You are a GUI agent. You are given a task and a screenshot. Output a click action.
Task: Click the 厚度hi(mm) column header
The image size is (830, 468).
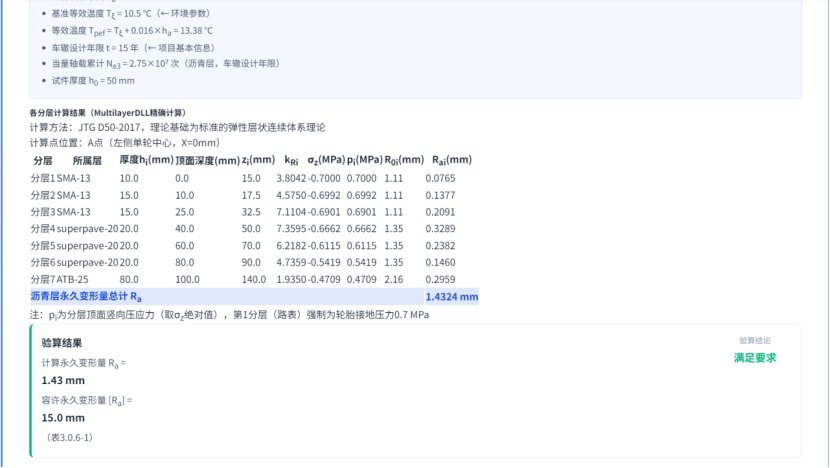(x=147, y=160)
